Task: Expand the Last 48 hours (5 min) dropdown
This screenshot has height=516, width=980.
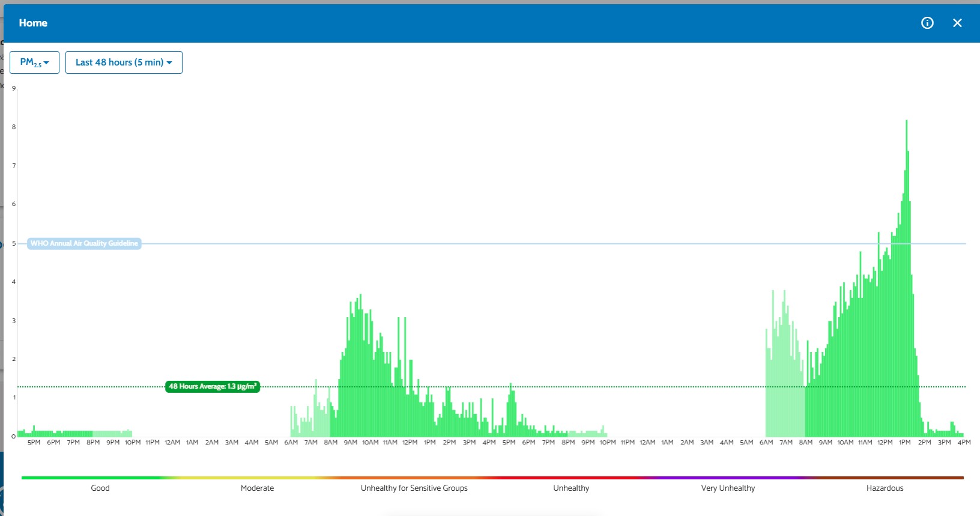Action: coord(124,62)
